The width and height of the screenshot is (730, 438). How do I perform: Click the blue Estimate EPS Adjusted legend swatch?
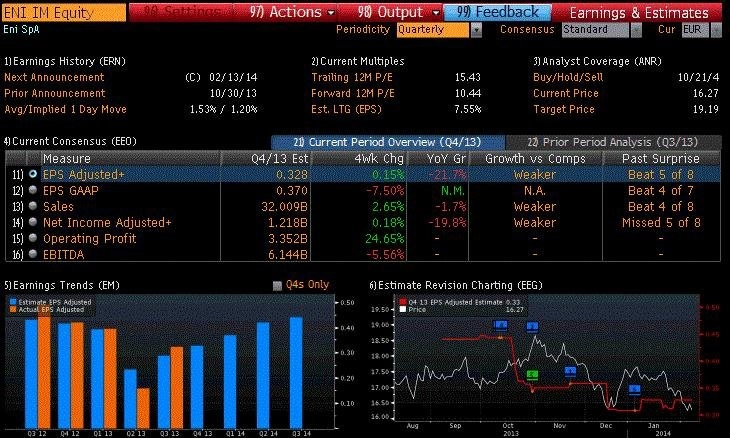(13, 302)
